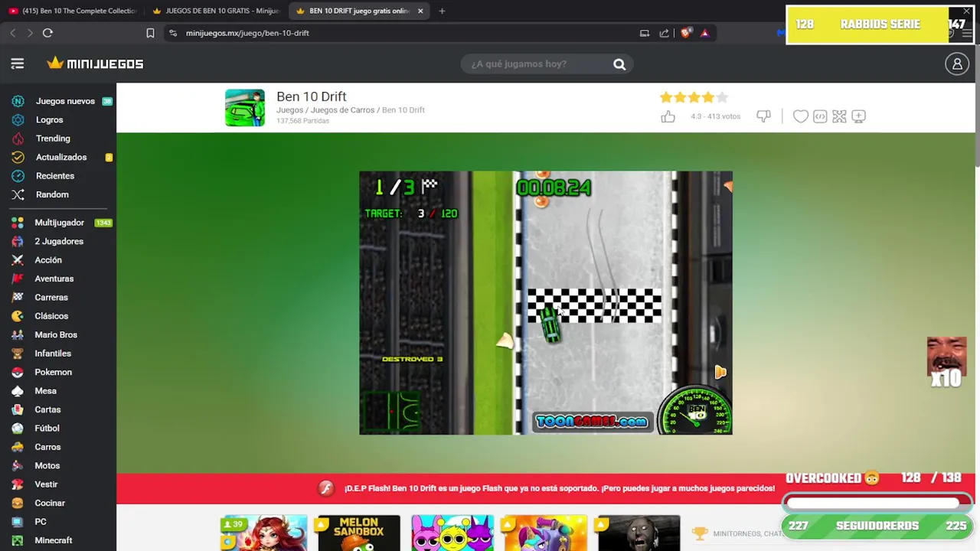The image size is (980, 551).
Task: Click the ToonGames.com logo in the game
Action: point(591,422)
